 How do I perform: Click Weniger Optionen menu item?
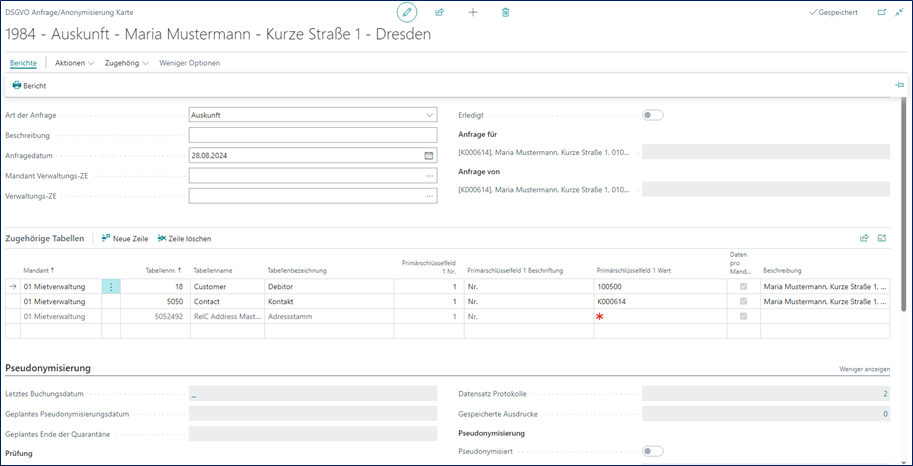coord(190,63)
